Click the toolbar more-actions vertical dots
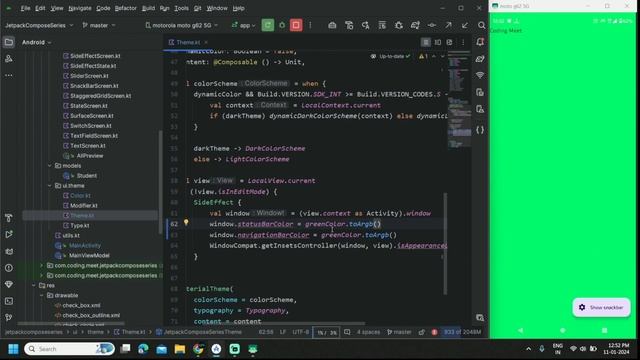The width and height of the screenshot is (640, 360). click(x=310, y=25)
